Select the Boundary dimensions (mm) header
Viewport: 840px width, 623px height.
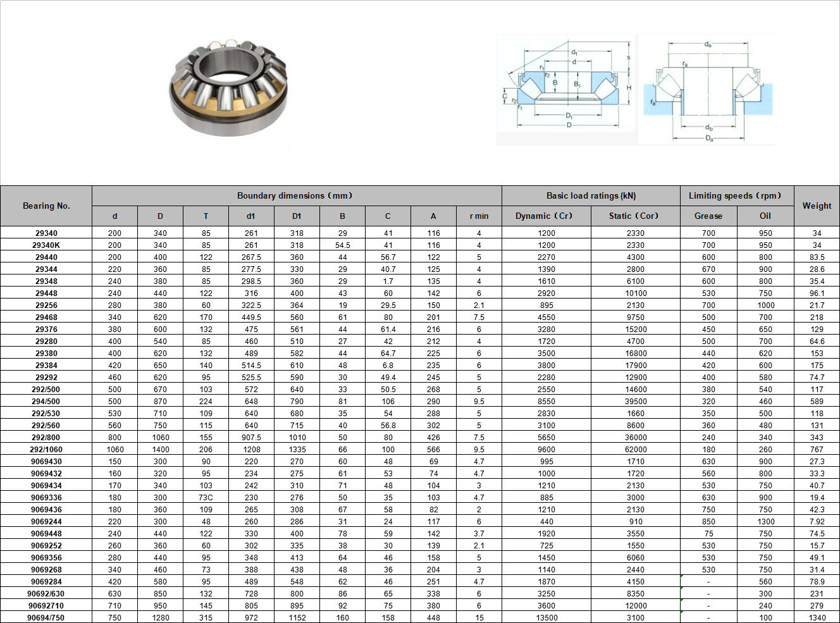(297, 195)
